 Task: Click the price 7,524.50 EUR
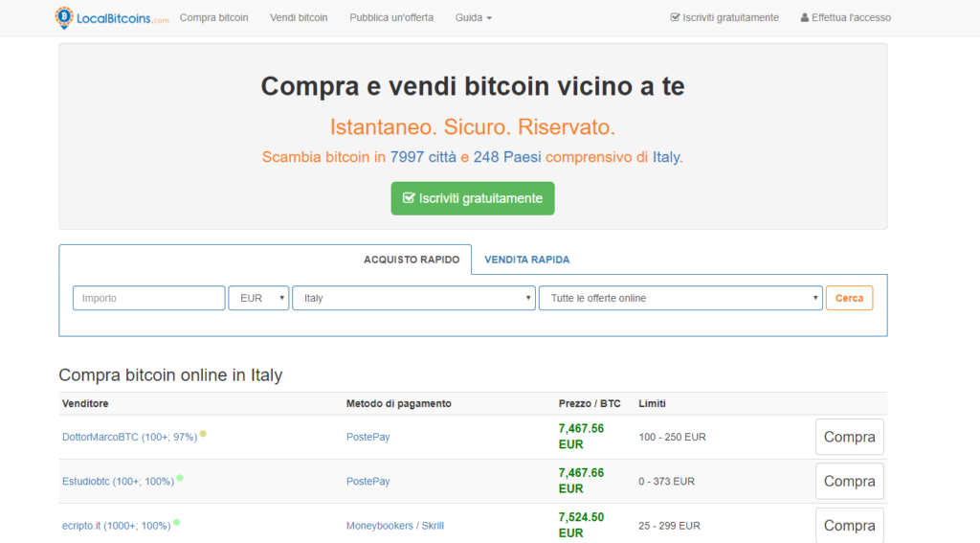click(x=581, y=525)
